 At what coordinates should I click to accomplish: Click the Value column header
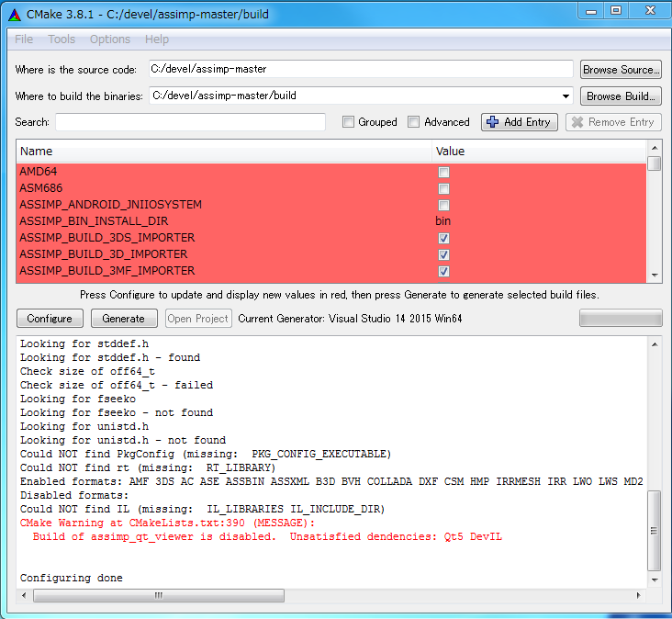[539, 151]
